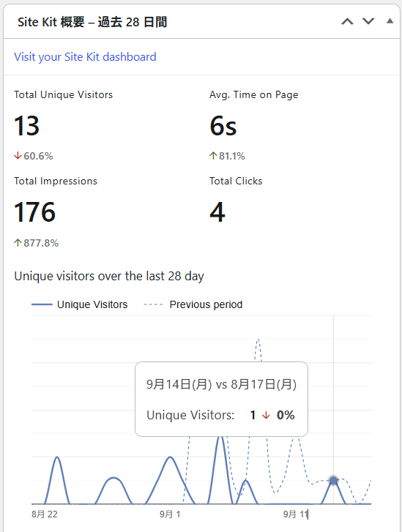This screenshot has height=532, width=402.
Task: Click the 81.1% increase indicator
Action: 227,156
